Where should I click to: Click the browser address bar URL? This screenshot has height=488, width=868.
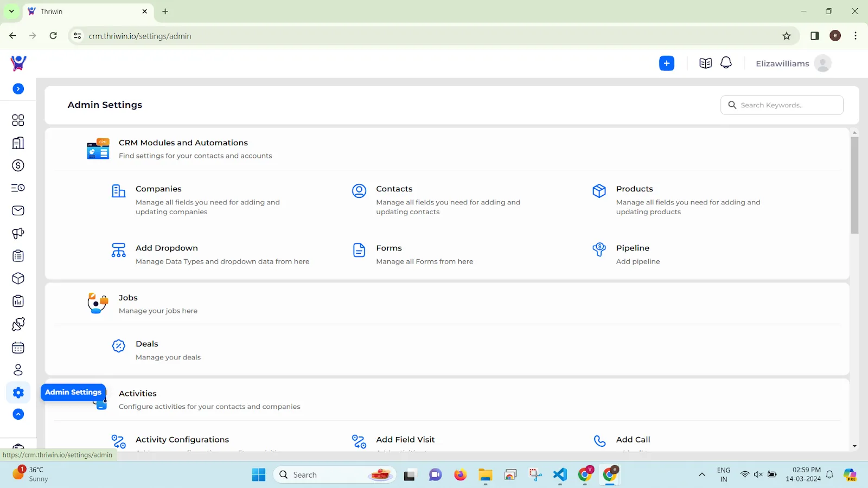pyautogui.click(x=140, y=36)
